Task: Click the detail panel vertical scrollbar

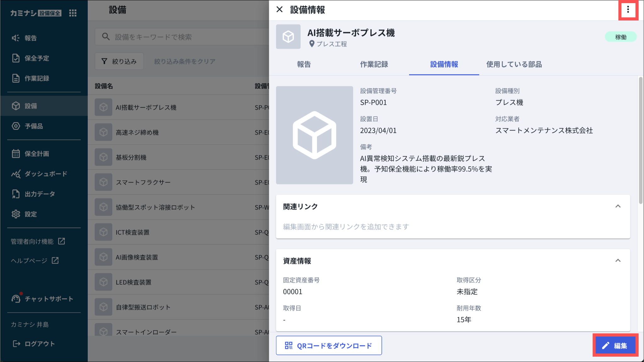Action: [x=641, y=140]
